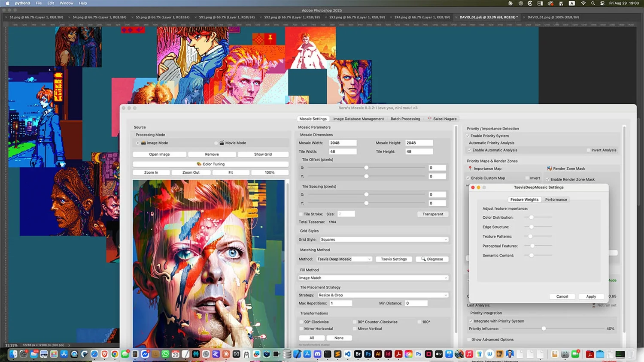Toggle Show Advanced Options checkbox

(468, 340)
